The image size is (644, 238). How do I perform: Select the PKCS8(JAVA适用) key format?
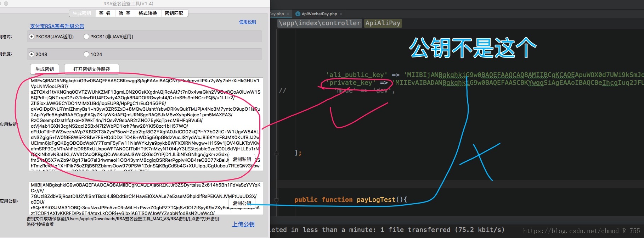52,37
